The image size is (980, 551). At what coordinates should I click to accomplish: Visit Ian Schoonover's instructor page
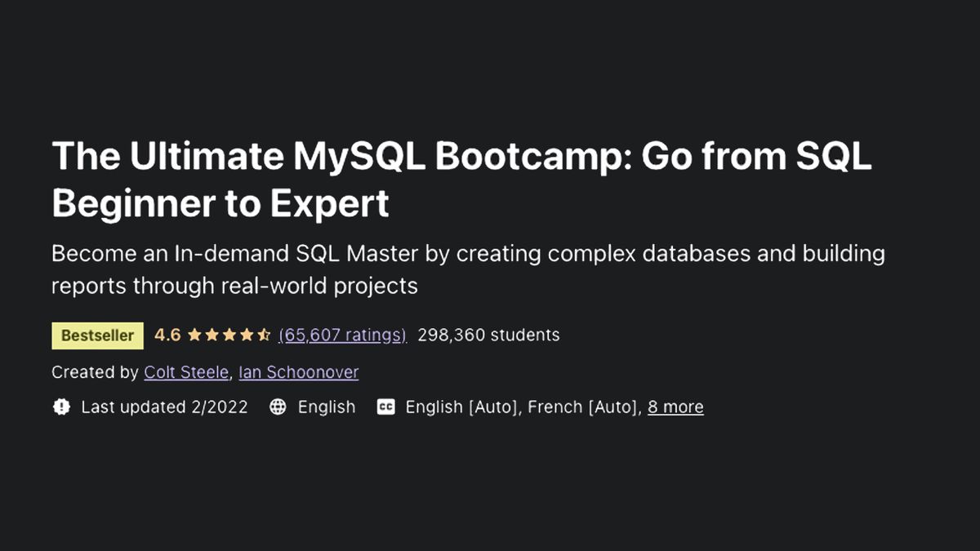[298, 372]
